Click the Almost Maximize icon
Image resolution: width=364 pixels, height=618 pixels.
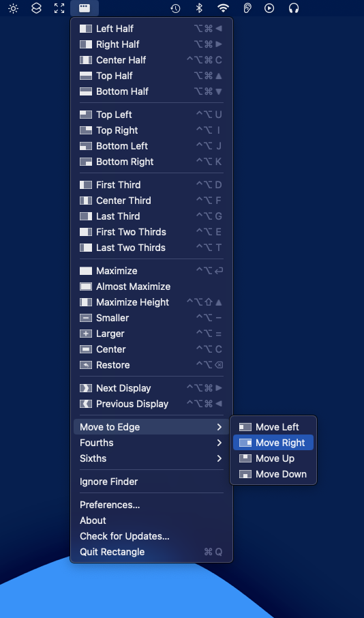(x=85, y=286)
